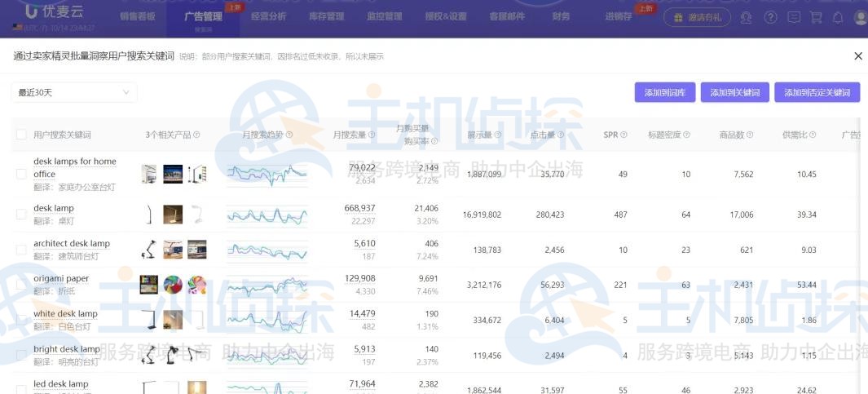Click the help icon beside 展示量 header

498,135
